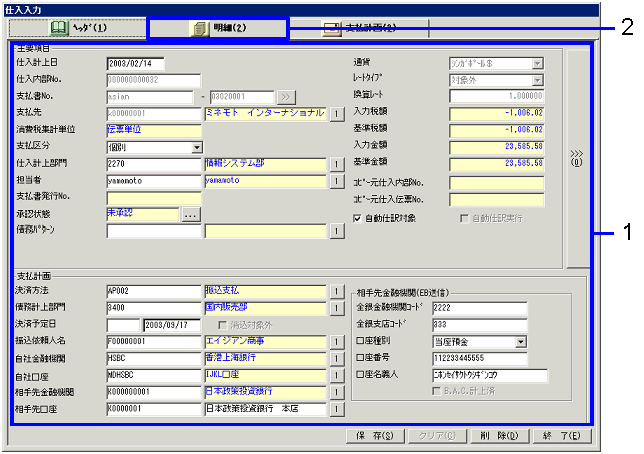
Task: Click the エイジアン商事 name text
Action: 235,341
